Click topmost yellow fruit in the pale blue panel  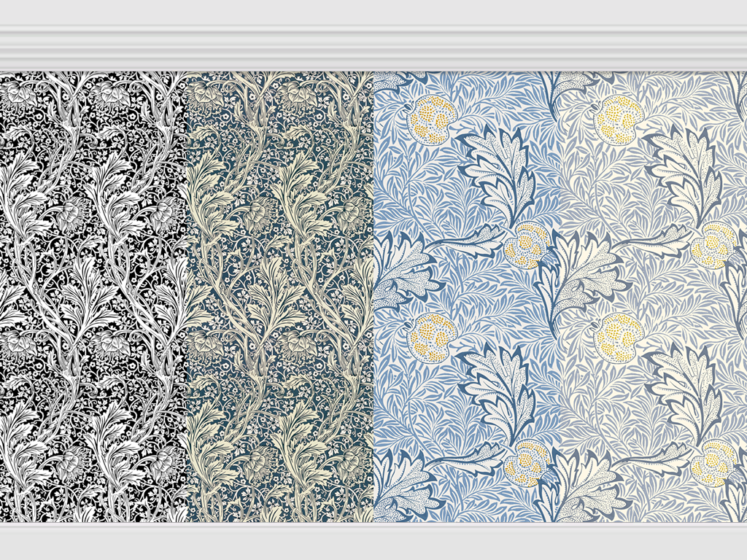tap(619, 118)
